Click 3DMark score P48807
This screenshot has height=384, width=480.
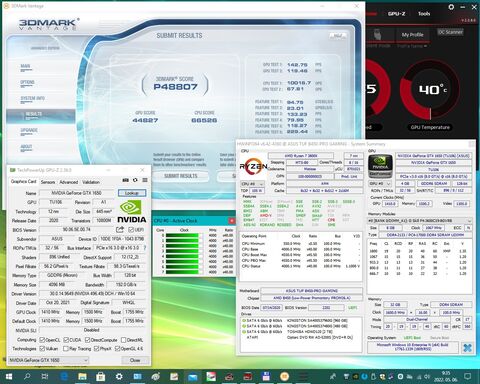pos(175,87)
